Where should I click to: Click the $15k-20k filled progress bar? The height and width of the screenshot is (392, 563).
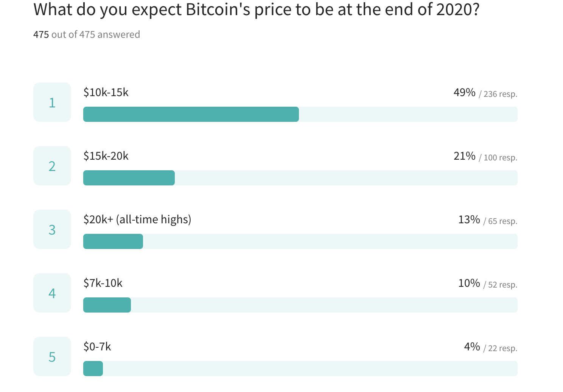point(129,178)
